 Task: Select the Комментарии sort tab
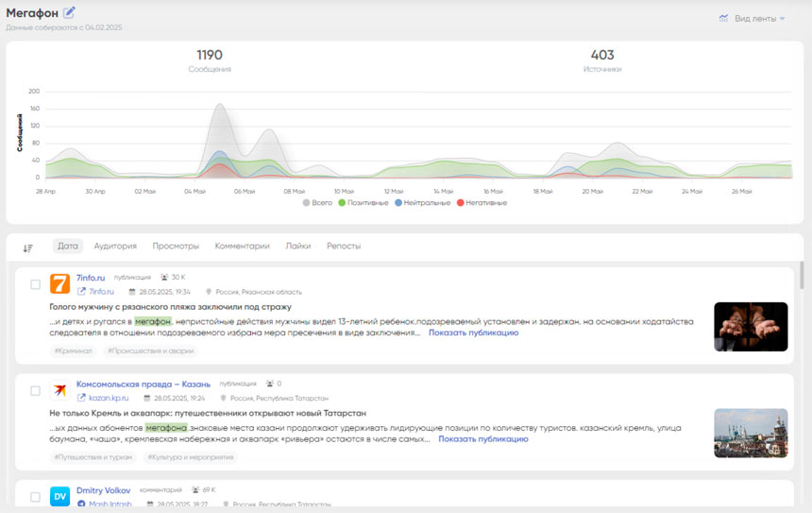click(x=242, y=247)
